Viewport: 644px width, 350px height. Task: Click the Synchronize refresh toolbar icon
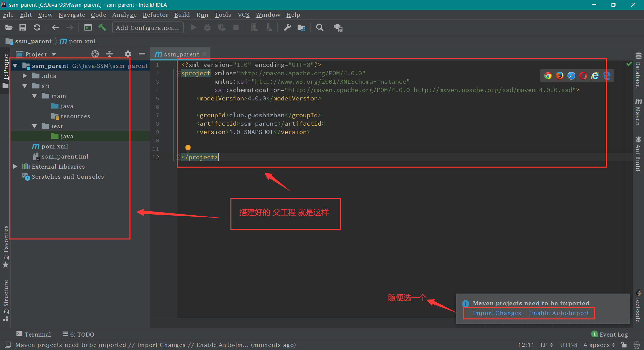pos(37,28)
